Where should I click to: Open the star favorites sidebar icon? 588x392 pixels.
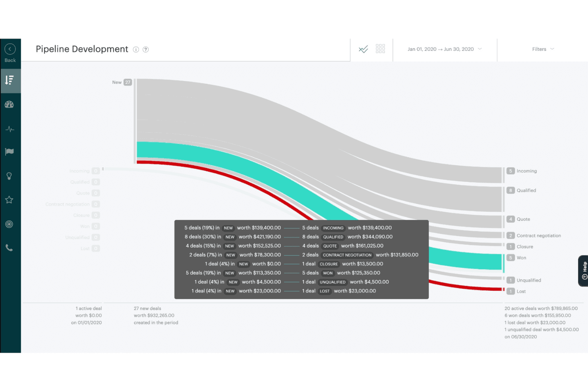click(10, 200)
